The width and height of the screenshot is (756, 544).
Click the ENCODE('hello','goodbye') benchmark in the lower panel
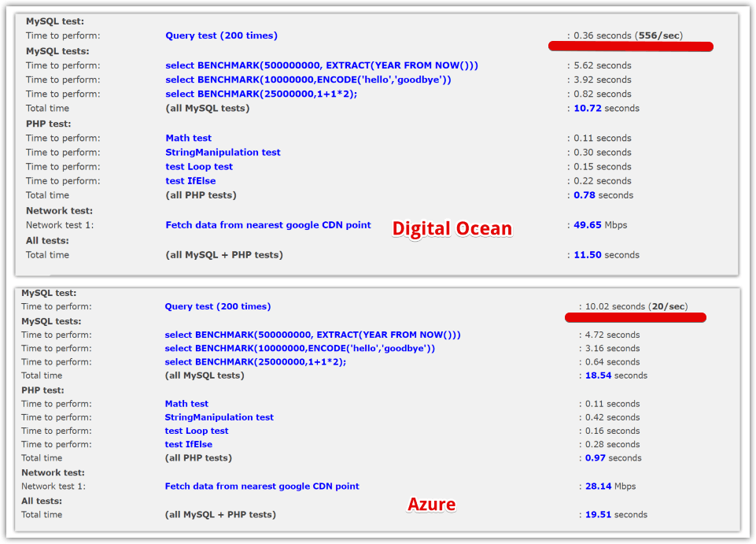(x=300, y=349)
